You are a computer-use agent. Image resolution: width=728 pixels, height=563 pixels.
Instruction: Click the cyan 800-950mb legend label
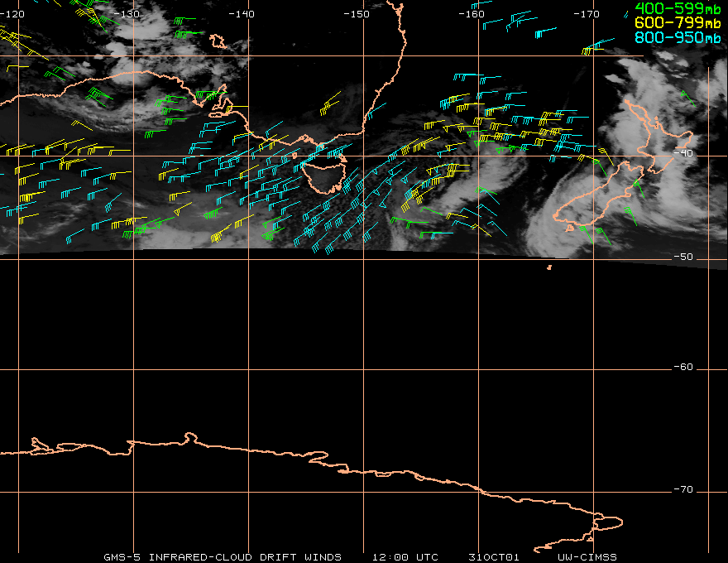pos(678,37)
